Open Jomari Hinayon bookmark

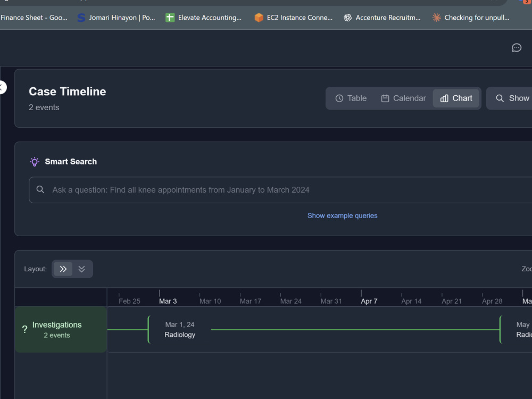coord(116,18)
